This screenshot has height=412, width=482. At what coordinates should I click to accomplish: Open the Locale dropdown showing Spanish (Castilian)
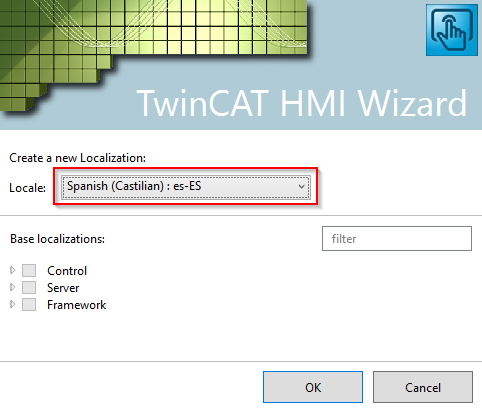coord(186,187)
